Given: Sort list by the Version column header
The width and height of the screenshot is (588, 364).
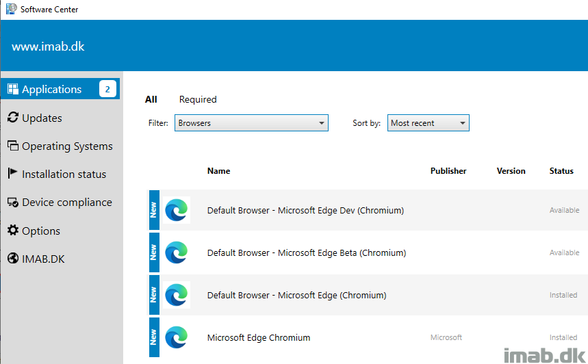Looking at the screenshot, I should pyautogui.click(x=511, y=170).
